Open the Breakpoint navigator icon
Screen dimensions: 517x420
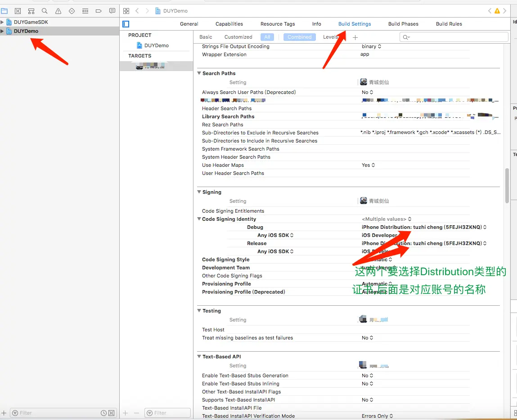coord(98,11)
